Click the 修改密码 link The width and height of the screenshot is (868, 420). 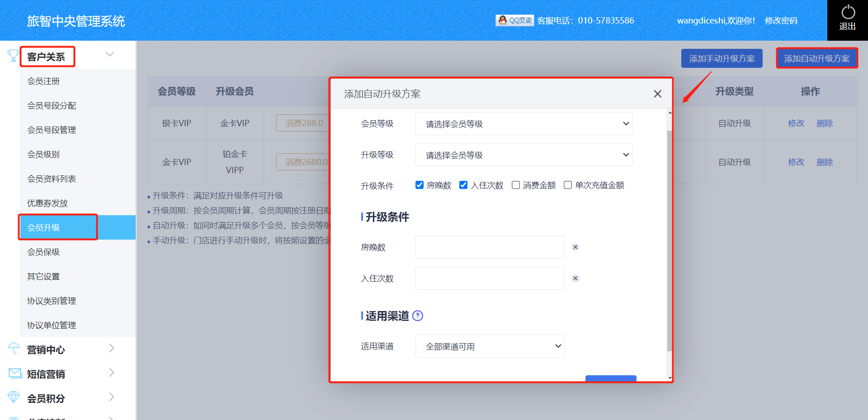point(781,20)
